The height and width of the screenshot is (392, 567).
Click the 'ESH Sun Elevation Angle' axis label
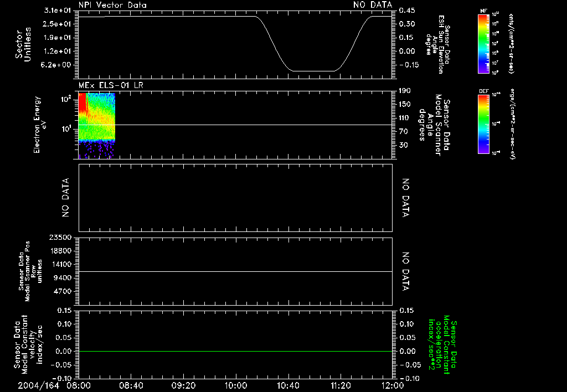point(437,44)
